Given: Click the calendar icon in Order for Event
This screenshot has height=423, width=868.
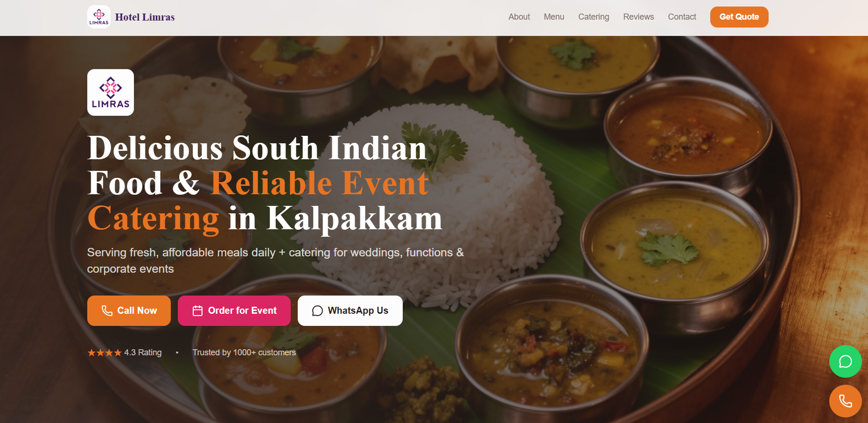Looking at the screenshot, I should pos(197,311).
